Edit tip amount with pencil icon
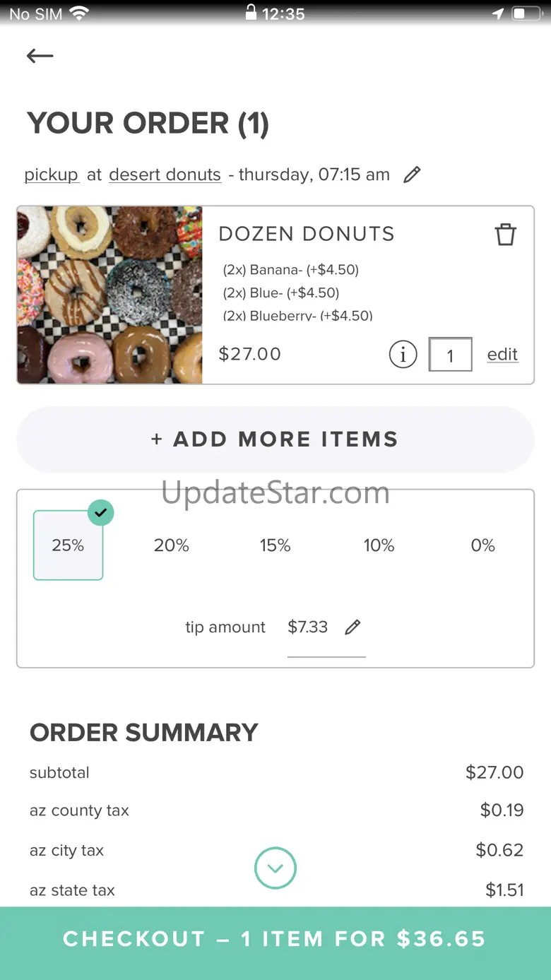 click(352, 627)
